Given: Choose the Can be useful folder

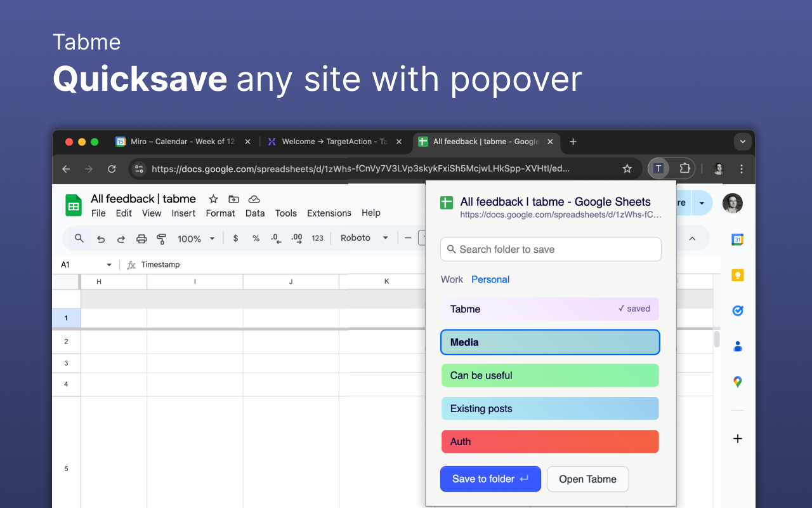Looking at the screenshot, I should tap(550, 375).
